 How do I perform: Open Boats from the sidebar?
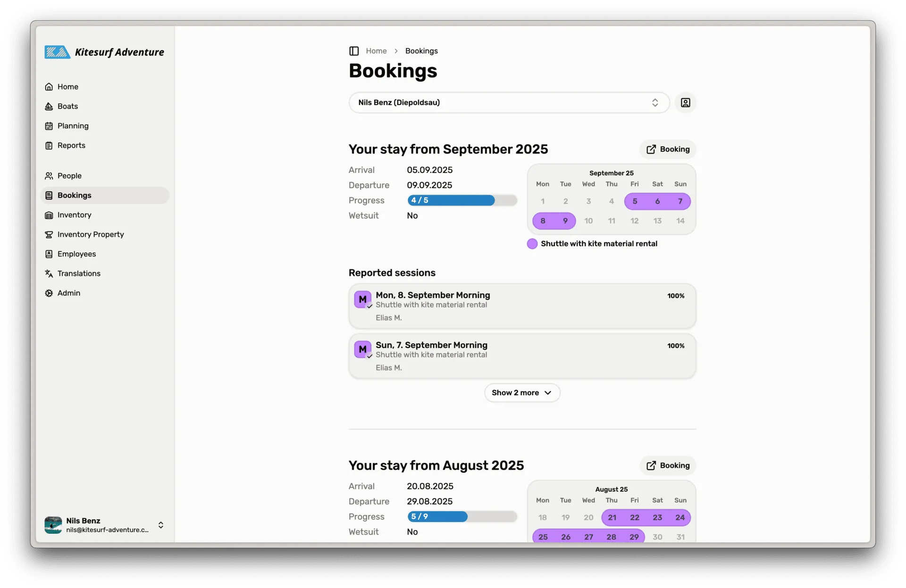[x=67, y=107]
